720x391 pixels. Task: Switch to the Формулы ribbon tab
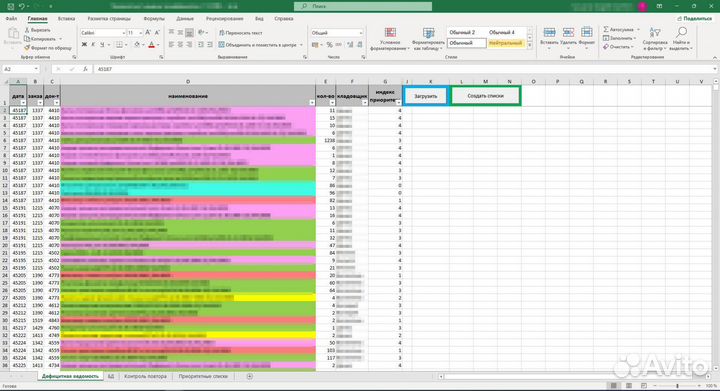tap(154, 19)
